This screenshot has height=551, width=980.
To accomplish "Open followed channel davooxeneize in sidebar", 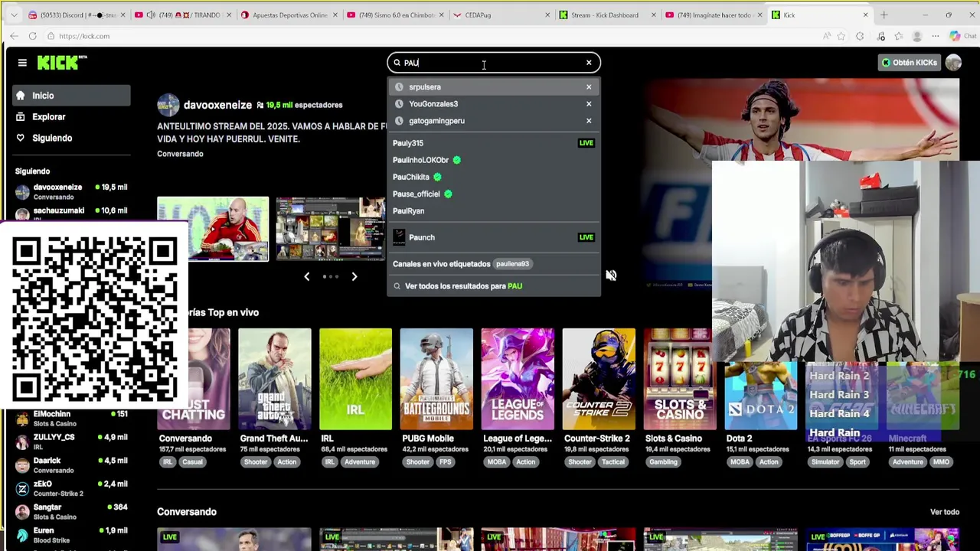I will pos(71,191).
